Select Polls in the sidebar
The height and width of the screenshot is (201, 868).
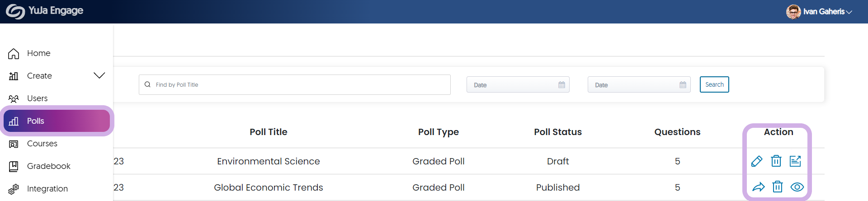point(57,121)
